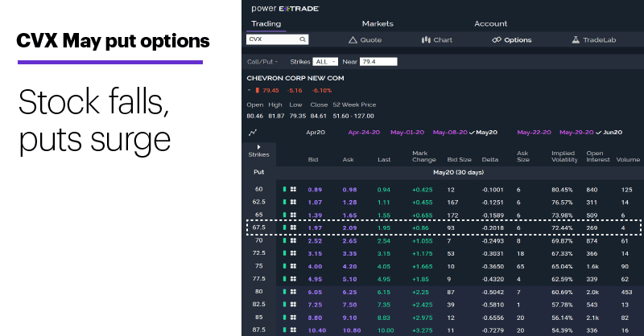Image resolution: width=644 pixels, height=336 pixels.
Task: Select the Account tab
Action: point(491,24)
